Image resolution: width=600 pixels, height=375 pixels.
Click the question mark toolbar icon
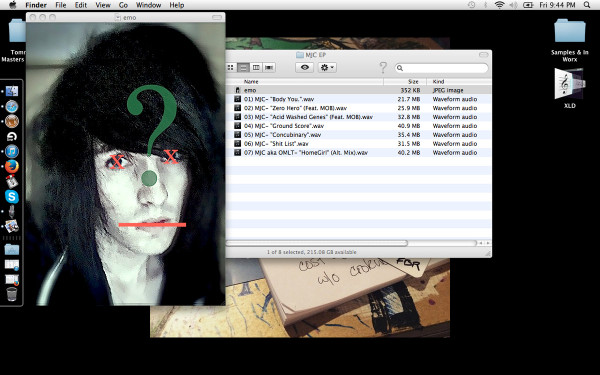(x=383, y=68)
